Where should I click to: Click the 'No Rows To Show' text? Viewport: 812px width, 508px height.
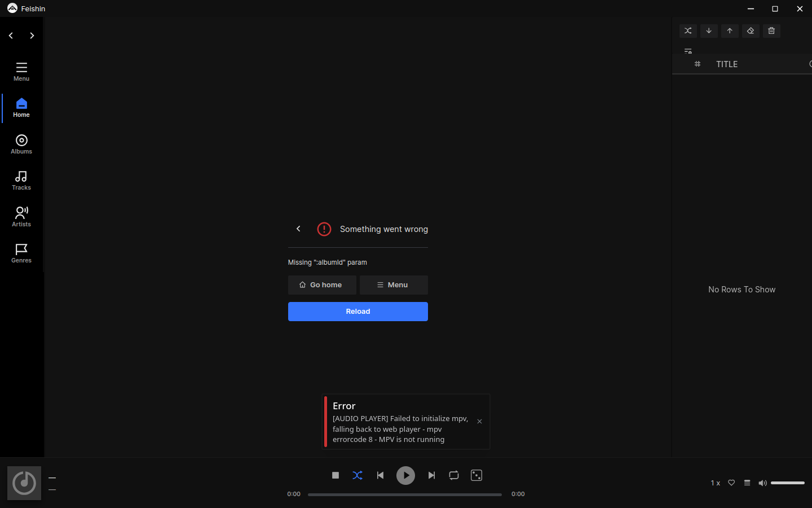(x=742, y=290)
